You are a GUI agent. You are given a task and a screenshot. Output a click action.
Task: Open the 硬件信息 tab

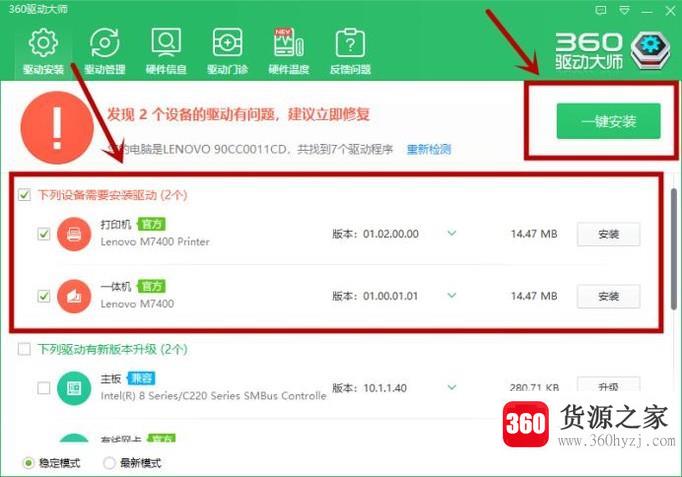(x=166, y=51)
